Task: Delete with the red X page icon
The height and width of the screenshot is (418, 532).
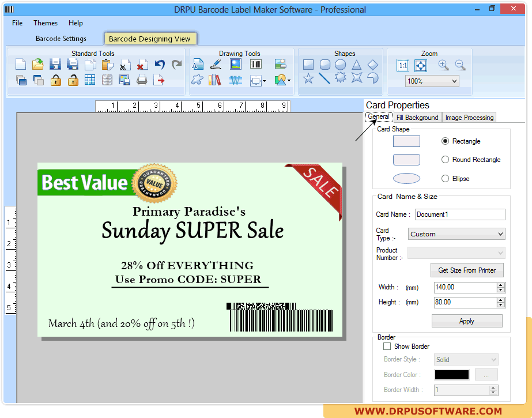Action: 142,64
